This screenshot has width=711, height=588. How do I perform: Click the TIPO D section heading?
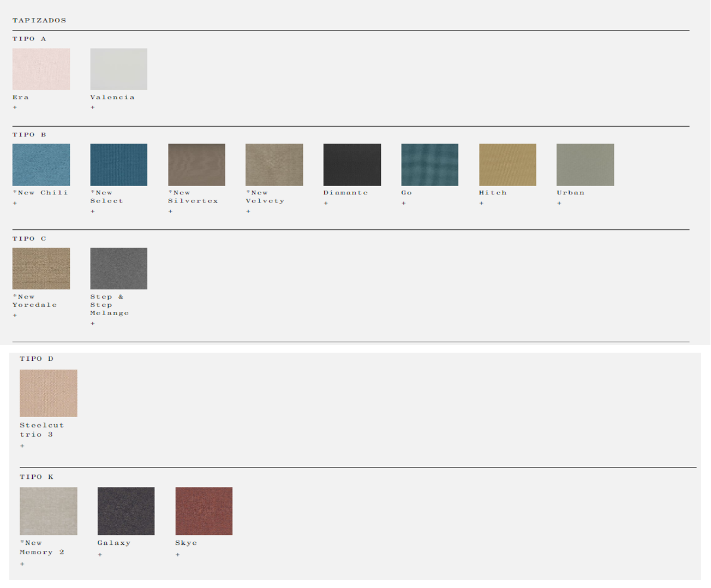(x=37, y=359)
